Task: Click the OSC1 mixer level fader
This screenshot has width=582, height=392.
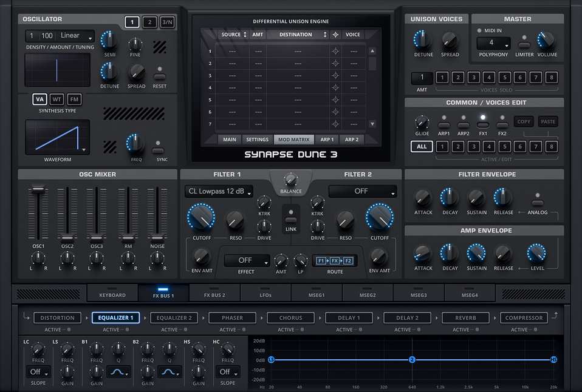Action: [38, 189]
